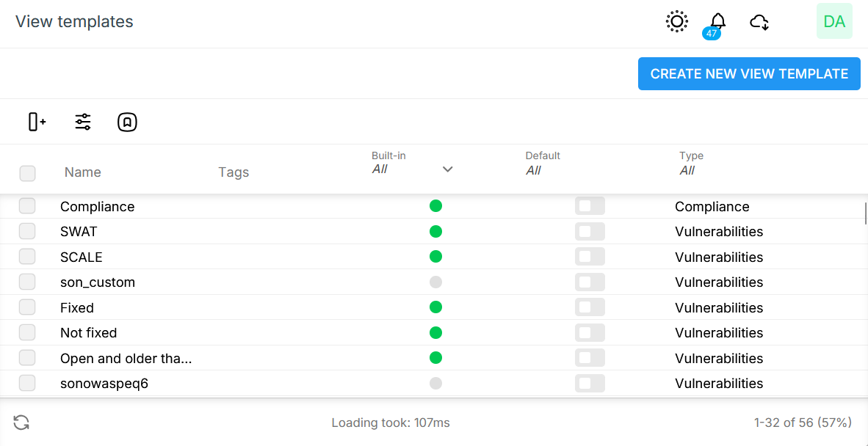
Task: Select the Fixed template name
Action: (x=76, y=307)
